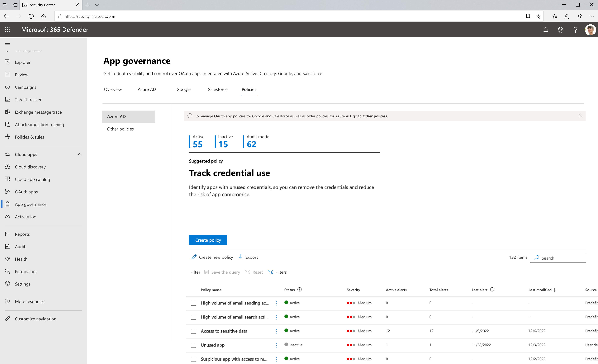Image resolution: width=598 pixels, height=364 pixels.
Task: Expand three-dot menu for Unused app policy
Action: click(x=277, y=345)
